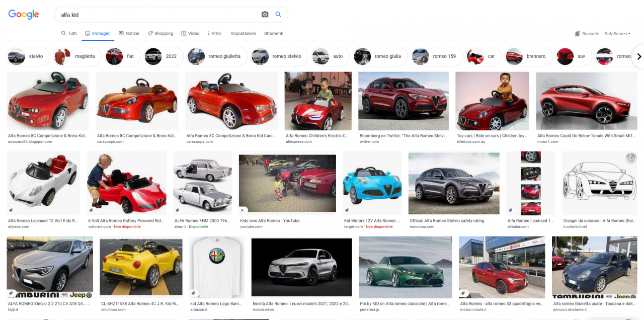
Task: Click video play badge on YouTube thumbnail
Action: click(244, 210)
